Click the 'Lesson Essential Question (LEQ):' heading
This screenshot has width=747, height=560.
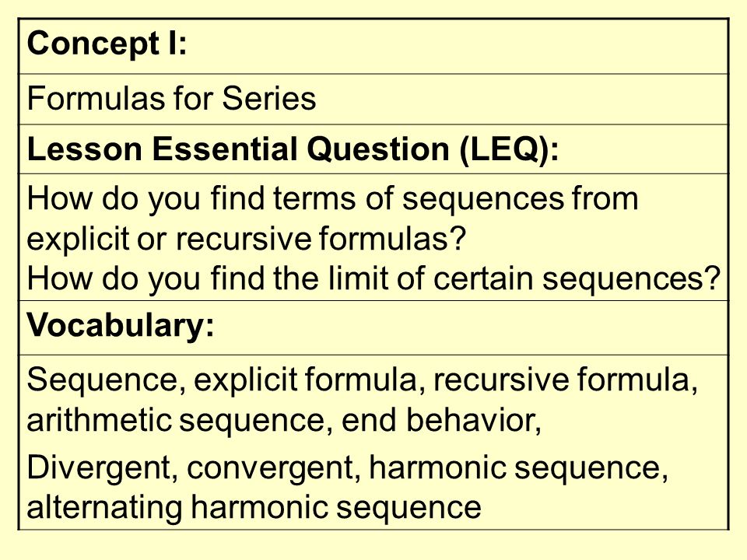[x=293, y=149]
